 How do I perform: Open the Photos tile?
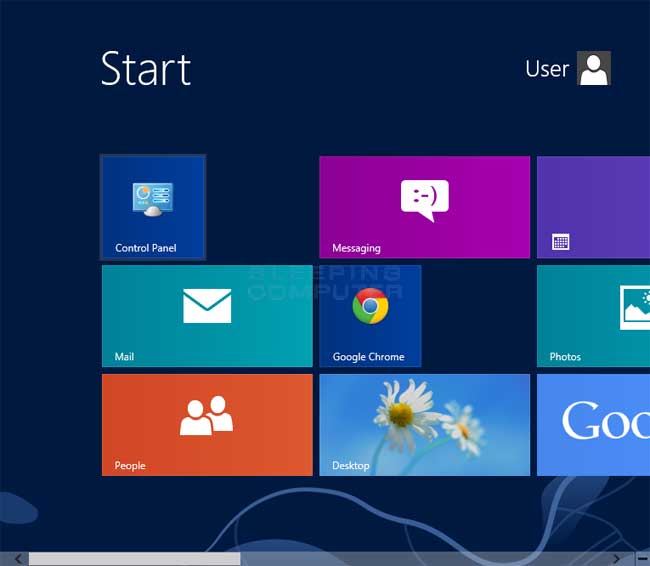[593, 316]
